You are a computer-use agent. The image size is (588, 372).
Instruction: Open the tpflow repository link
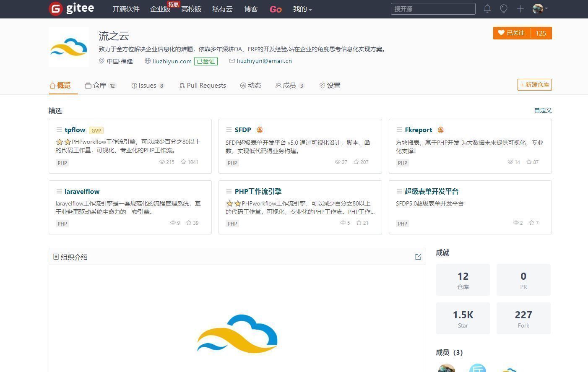75,130
